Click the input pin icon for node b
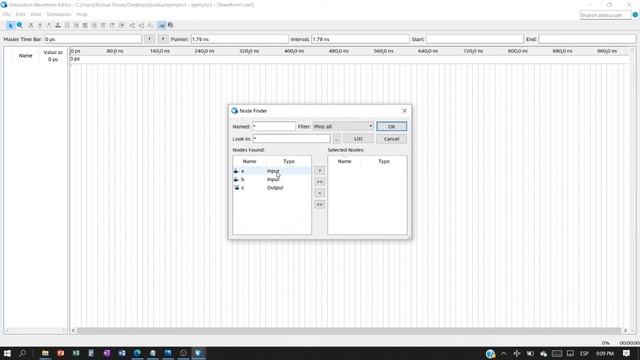This screenshot has height=360, width=640. coord(236,179)
